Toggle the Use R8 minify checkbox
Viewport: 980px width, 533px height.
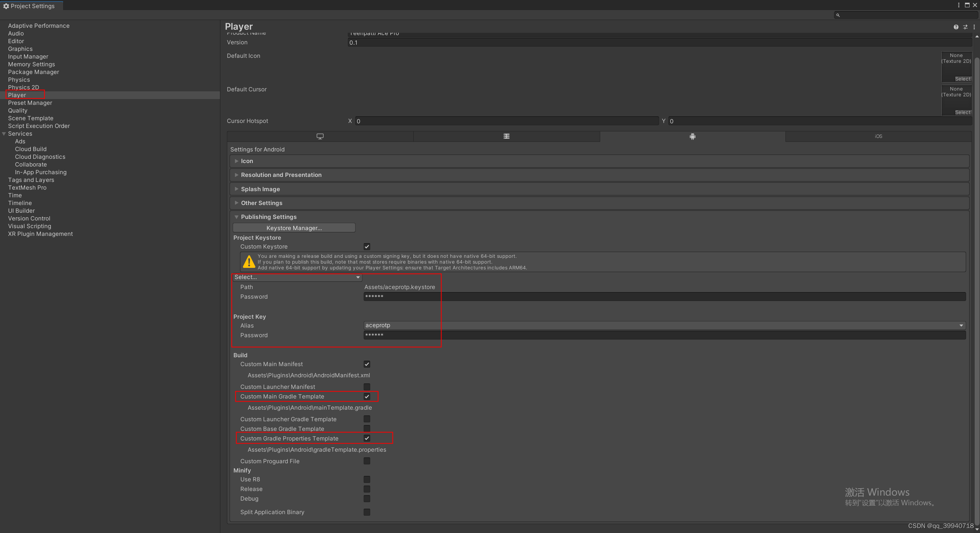click(x=367, y=479)
